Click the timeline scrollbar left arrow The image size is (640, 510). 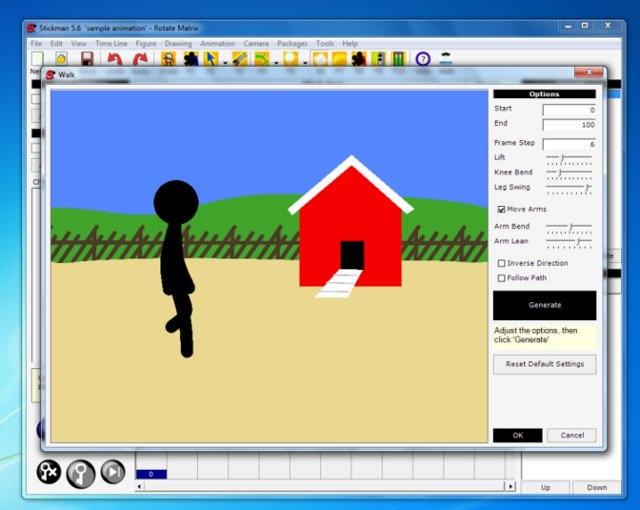pyautogui.click(x=140, y=486)
